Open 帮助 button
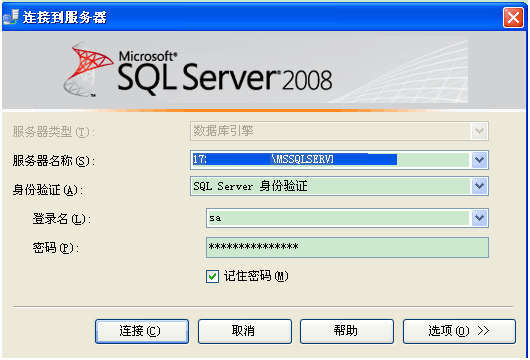The height and width of the screenshot is (360, 530). tap(347, 331)
